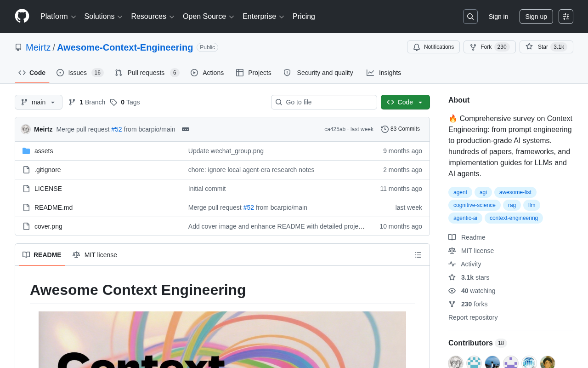View the 0 Tags link
Screen dimensions: 588x368
point(125,102)
